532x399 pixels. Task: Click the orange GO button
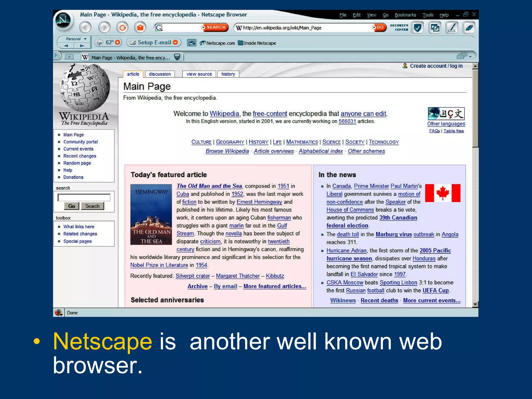pos(379,27)
